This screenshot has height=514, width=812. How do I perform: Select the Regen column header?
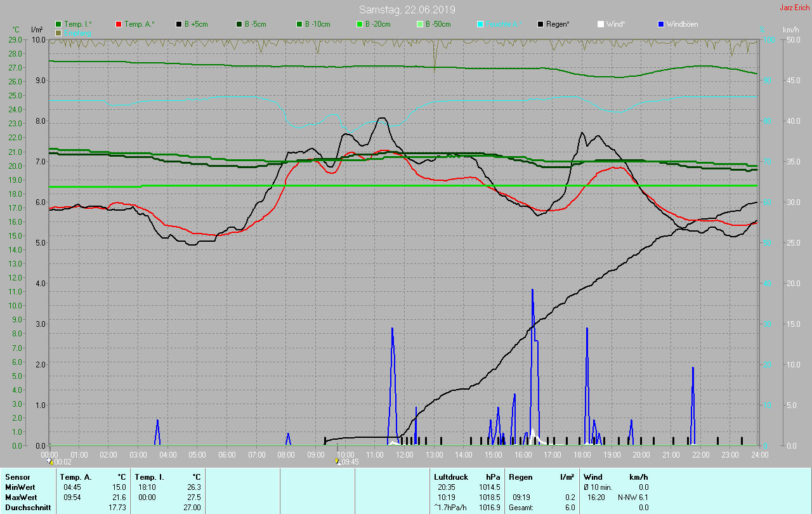pyautogui.click(x=520, y=477)
